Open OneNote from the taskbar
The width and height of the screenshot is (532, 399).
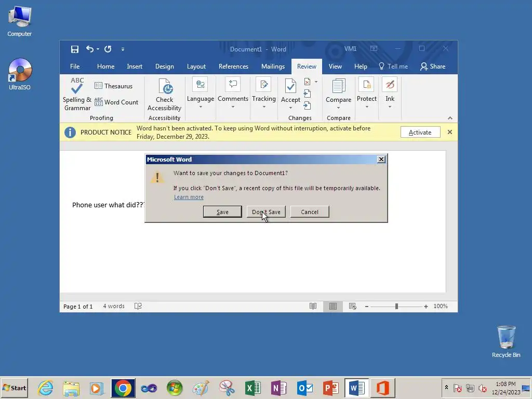click(x=278, y=388)
